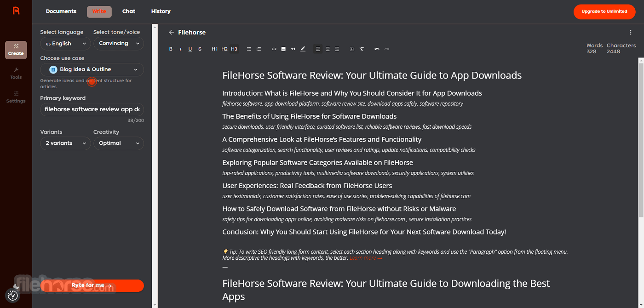Click the Conclusion heading line
Viewport: 644px width, 308px height.
(364, 232)
